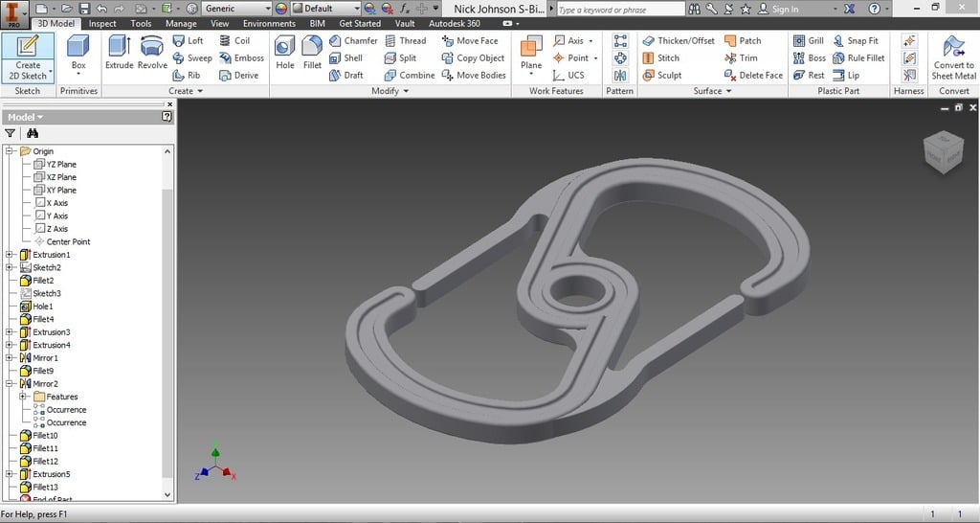Click Sign In link
This screenshot has width=980, height=523.
785,9
